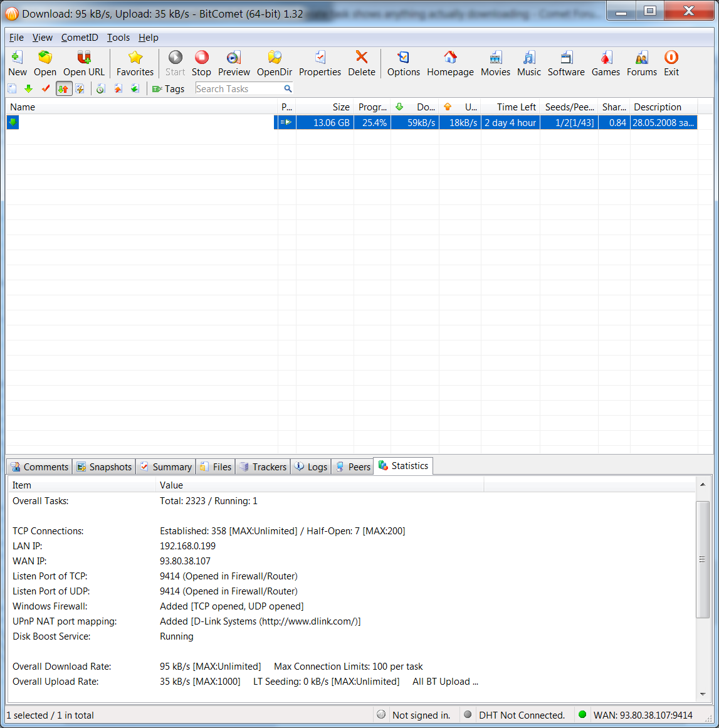Switch to the Logs tab
719x728 pixels.
[312, 467]
